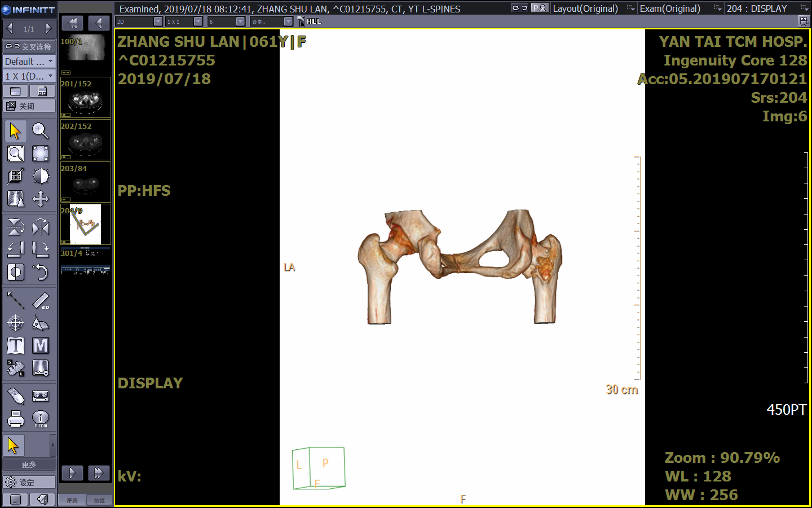This screenshot has height=508, width=812.
Task: Select series thumbnail 201/152
Action: pyautogui.click(x=86, y=98)
